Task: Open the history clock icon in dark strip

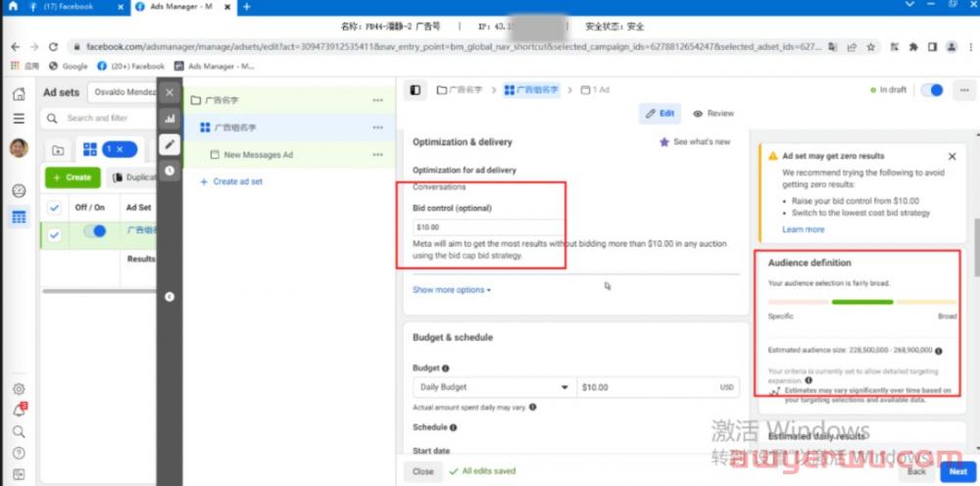Action: pyautogui.click(x=170, y=170)
